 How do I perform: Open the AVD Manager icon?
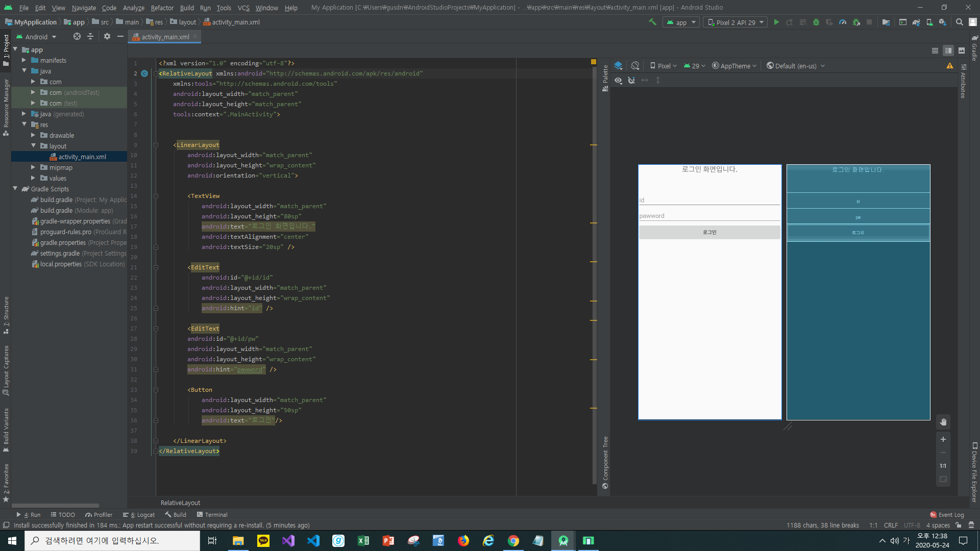coord(929,22)
